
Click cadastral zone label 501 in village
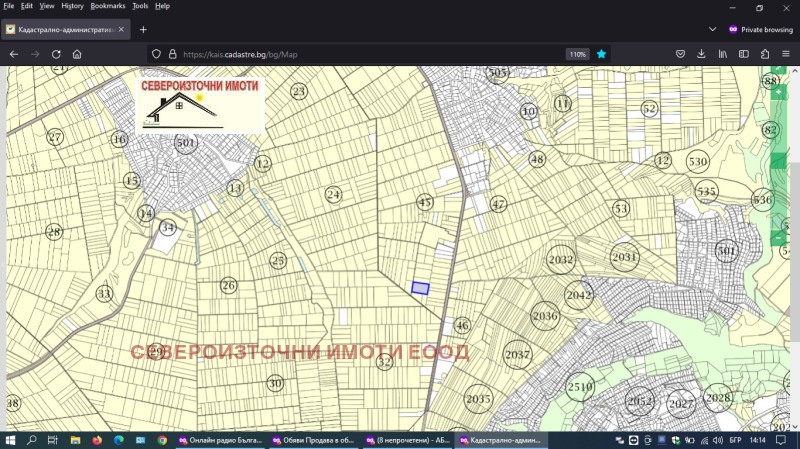point(186,143)
